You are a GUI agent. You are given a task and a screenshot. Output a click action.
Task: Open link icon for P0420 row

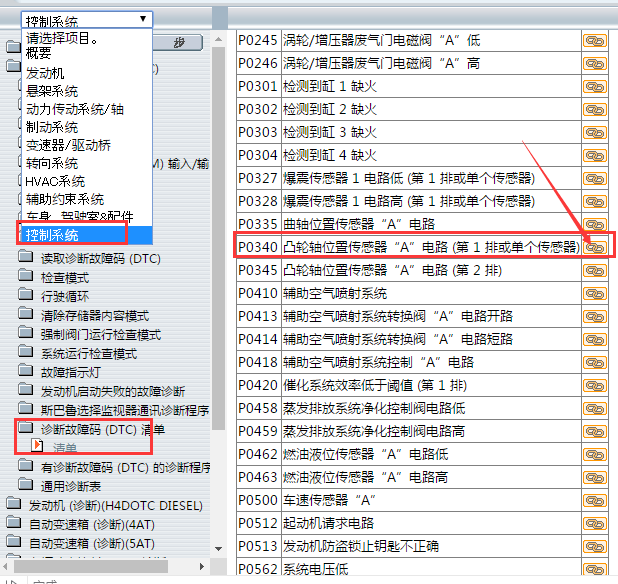(x=595, y=385)
